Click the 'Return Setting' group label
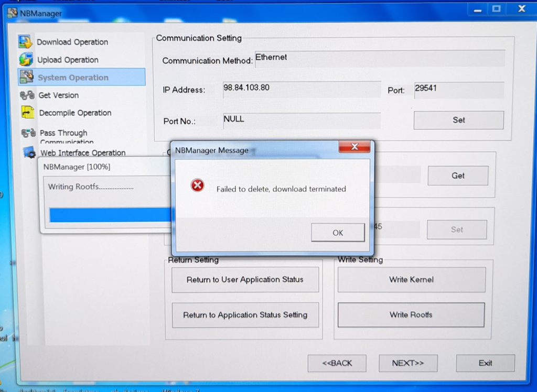 point(193,260)
